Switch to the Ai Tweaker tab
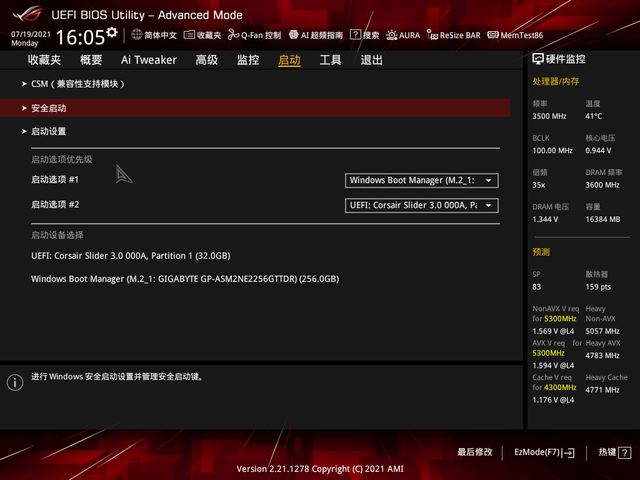 (149, 60)
